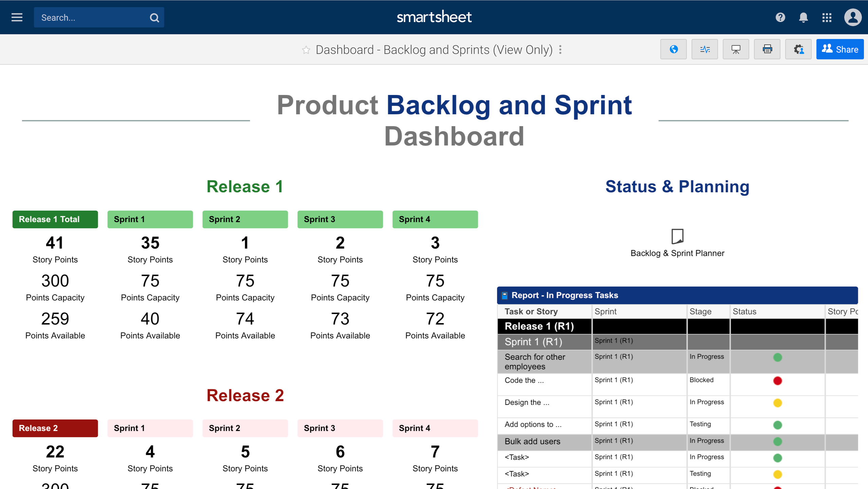Click the star/favorite dashboard icon
This screenshot has height=489, width=868.
[x=306, y=50]
